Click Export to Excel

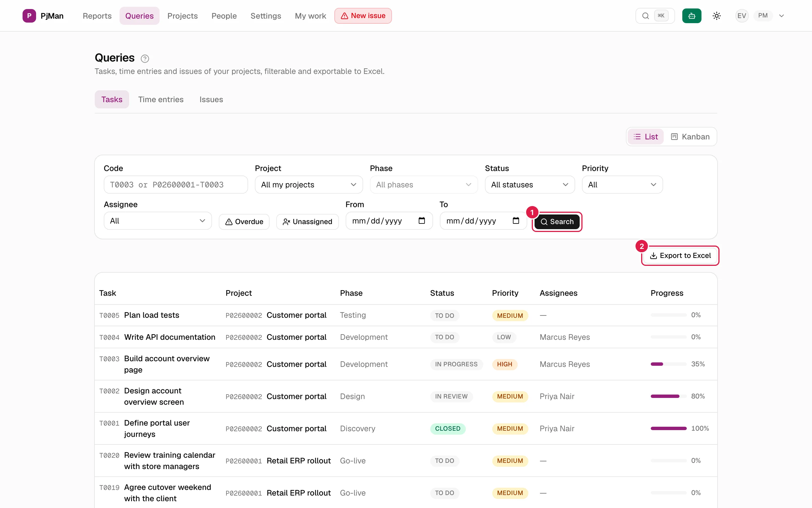680,256
